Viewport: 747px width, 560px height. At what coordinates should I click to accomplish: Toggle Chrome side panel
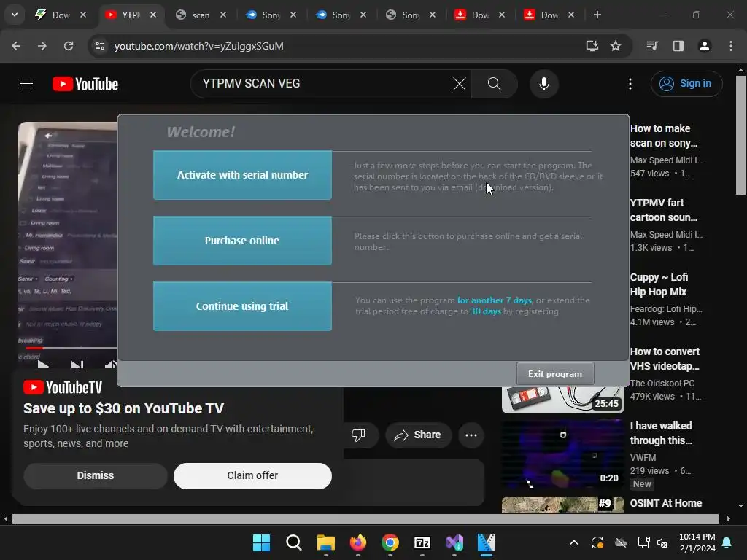(x=678, y=46)
